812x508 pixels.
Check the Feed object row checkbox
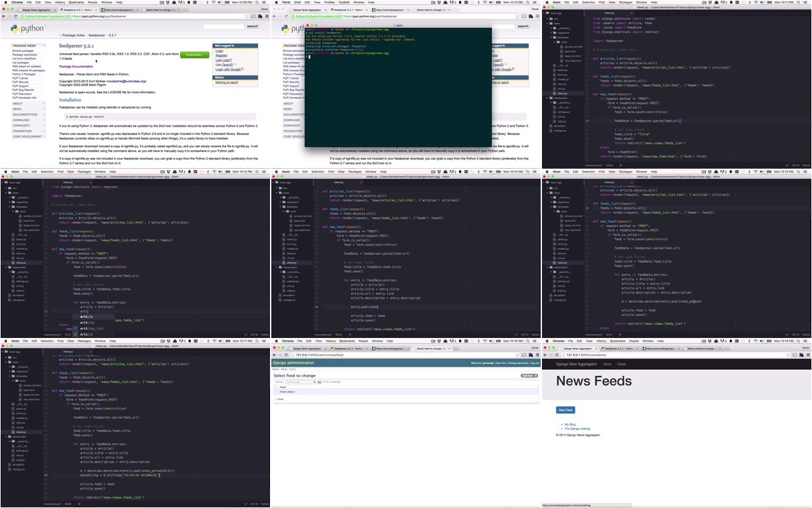tap(277, 392)
